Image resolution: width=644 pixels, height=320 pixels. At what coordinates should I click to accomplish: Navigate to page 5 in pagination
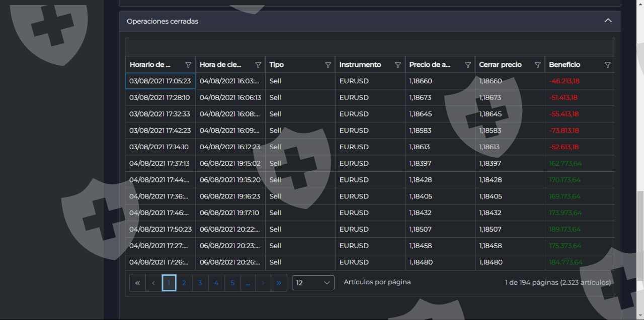[232, 283]
